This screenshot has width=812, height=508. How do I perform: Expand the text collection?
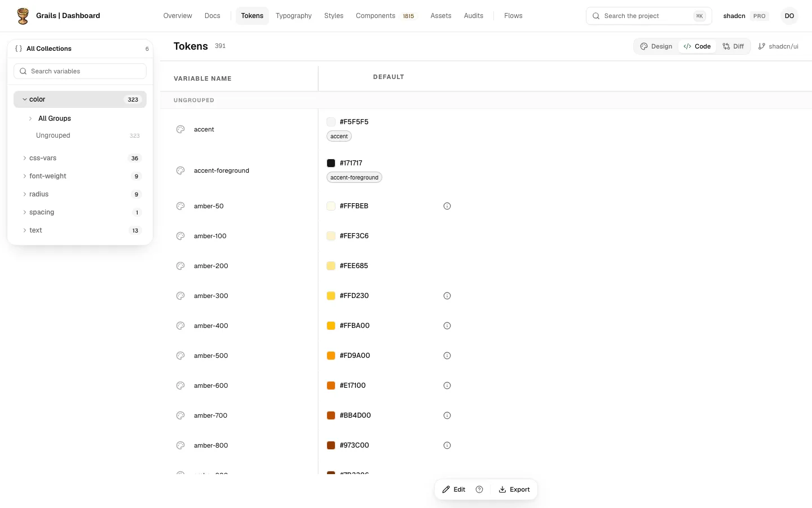point(25,230)
